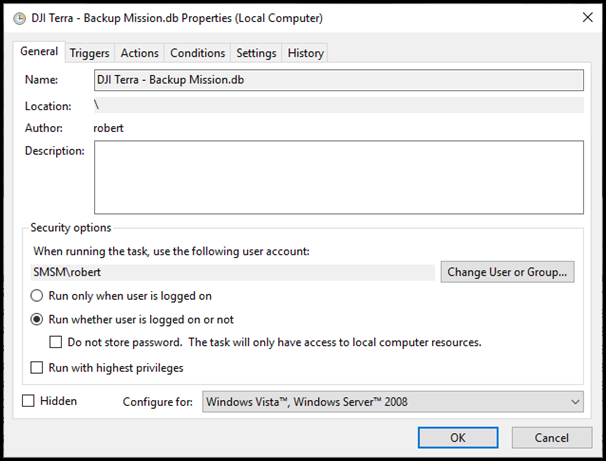The width and height of the screenshot is (606, 461).
Task: Enable the Do not store password checkbox
Action: [56, 342]
